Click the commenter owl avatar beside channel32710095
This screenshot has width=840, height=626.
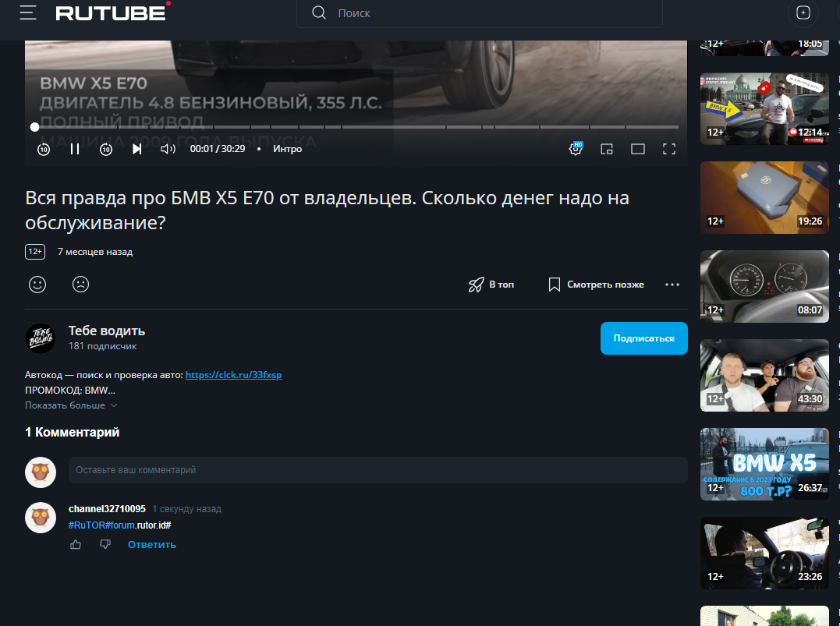[41, 518]
